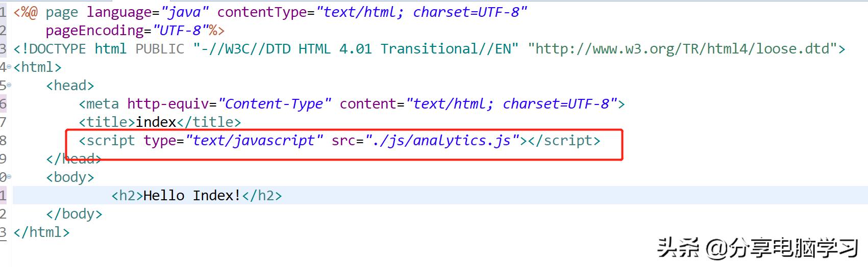Click the language="java" attribute value

point(185,12)
